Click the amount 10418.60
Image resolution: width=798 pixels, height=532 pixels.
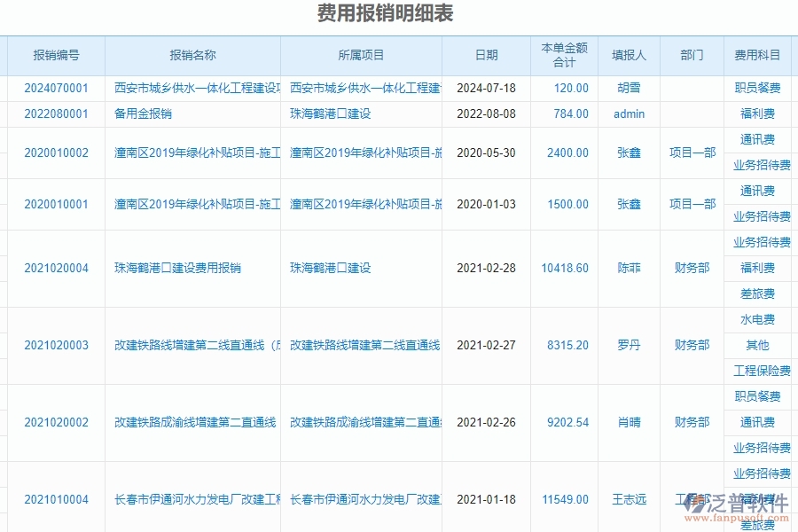click(x=565, y=267)
